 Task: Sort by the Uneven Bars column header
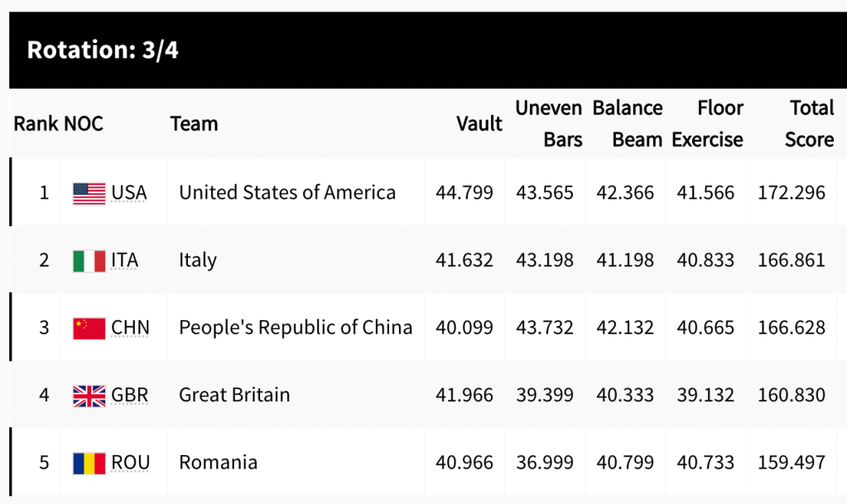[x=549, y=124]
